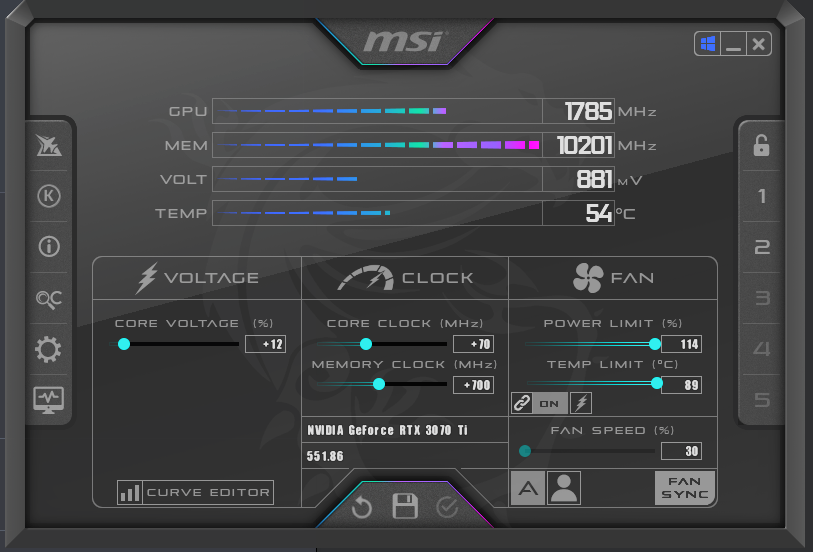Select profile slot 2
The height and width of the screenshot is (552, 813).
pos(761,247)
